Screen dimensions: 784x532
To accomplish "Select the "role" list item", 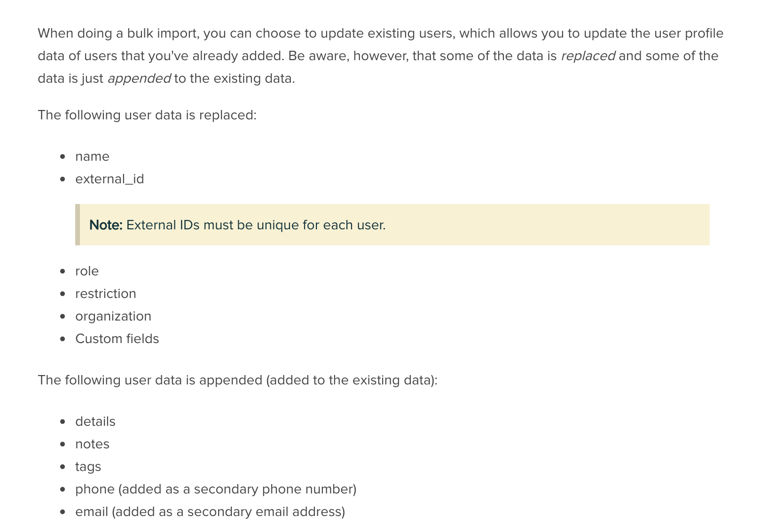I will coord(87,271).
